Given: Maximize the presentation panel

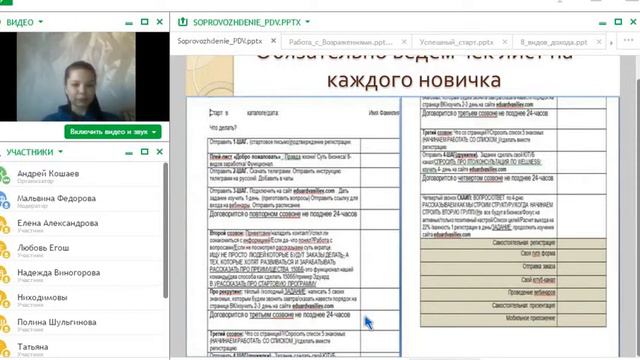Looking at the screenshot, I should click(618, 22).
